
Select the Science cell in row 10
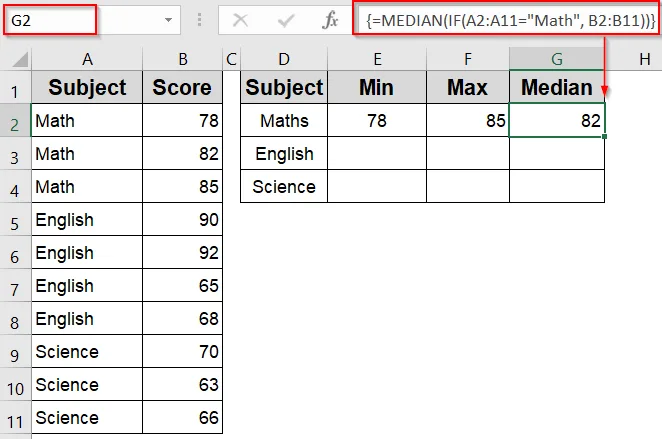click(87, 385)
